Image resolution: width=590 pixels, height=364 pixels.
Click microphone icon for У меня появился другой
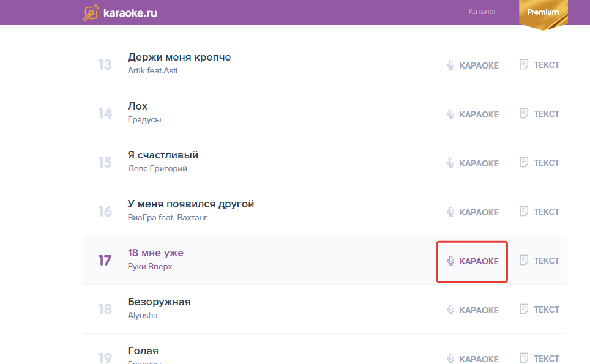point(450,212)
